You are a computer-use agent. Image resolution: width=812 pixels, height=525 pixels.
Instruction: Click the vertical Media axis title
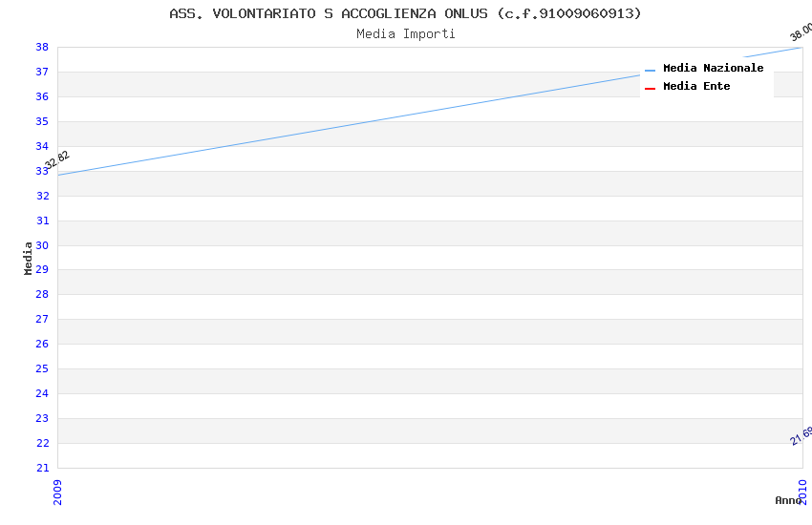[28, 258]
